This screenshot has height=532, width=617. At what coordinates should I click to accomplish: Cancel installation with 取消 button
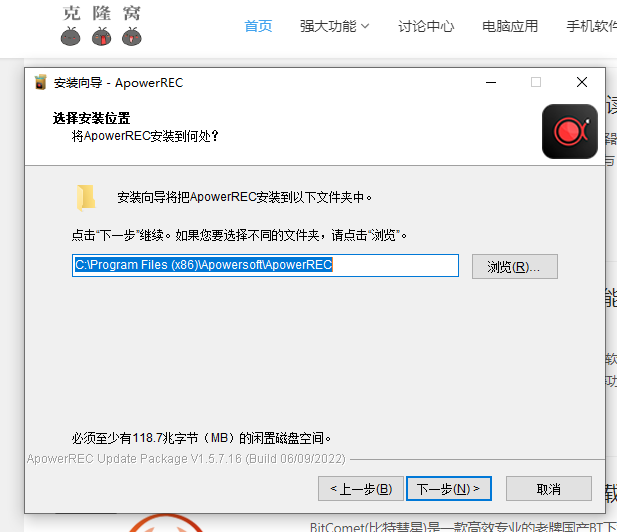[x=549, y=489]
